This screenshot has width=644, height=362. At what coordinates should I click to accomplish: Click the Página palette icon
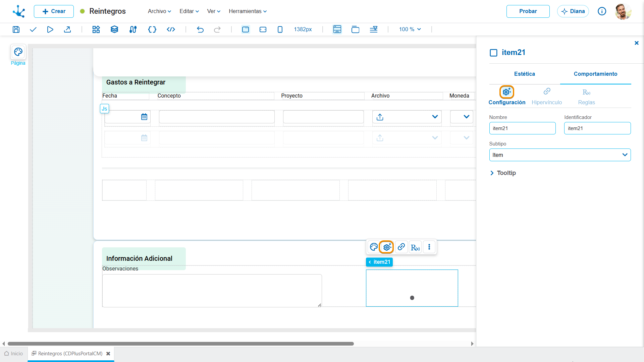[x=18, y=52]
